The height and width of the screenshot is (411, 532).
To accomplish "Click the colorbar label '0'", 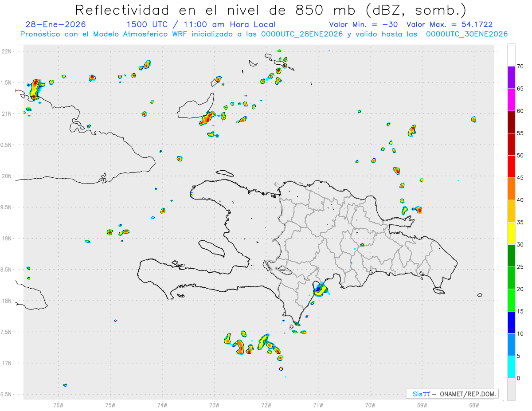I will tap(519, 378).
